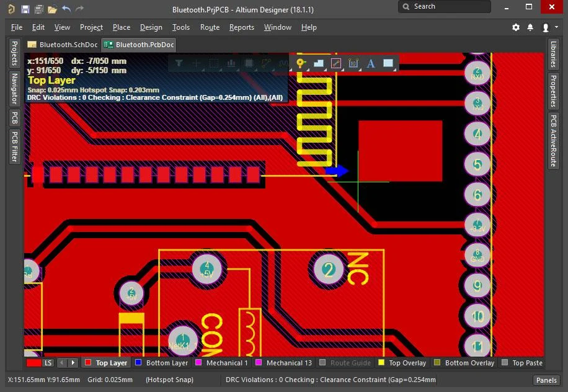Open the Projects side panel
Viewport: 568px width, 392px height.
14,53
